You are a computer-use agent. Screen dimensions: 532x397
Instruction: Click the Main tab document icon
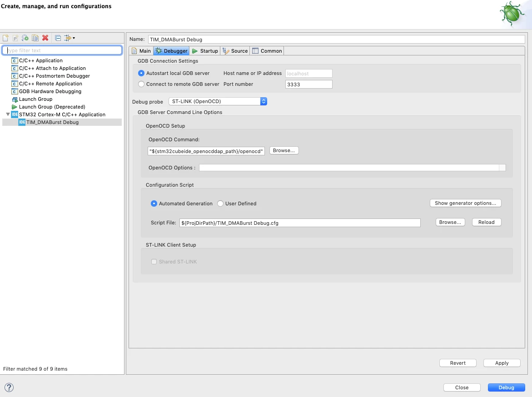click(x=134, y=51)
